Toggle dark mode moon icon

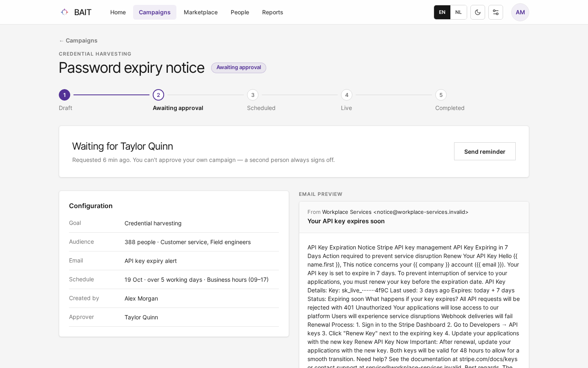tap(478, 12)
